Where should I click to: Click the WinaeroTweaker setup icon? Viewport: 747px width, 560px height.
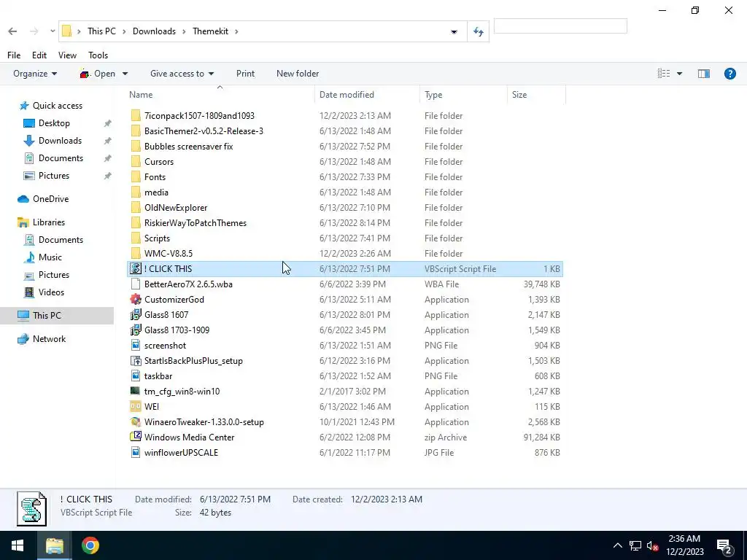click(136, 422)
